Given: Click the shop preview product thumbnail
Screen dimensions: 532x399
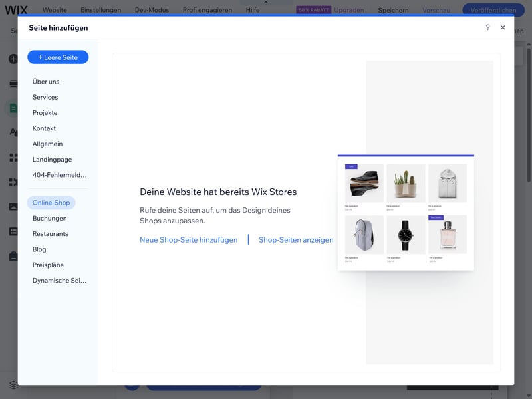Looking at the screenshot, I should [406, 213].
